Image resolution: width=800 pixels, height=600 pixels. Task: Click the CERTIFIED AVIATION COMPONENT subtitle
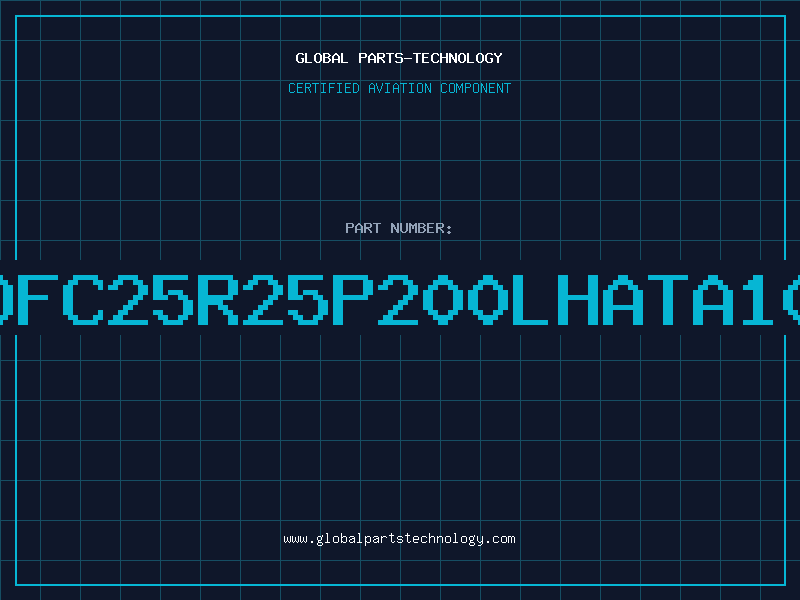[399, 88]
